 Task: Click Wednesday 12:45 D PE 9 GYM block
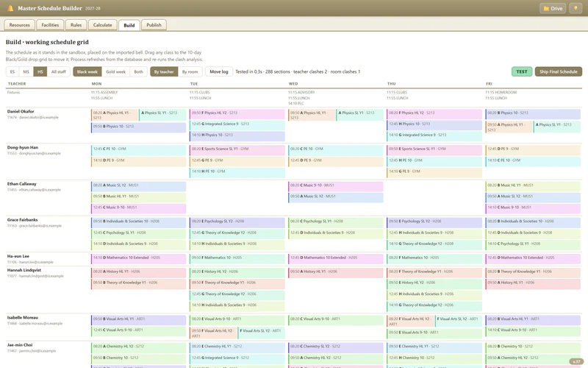pyautogui.click(x=336, y=161)
